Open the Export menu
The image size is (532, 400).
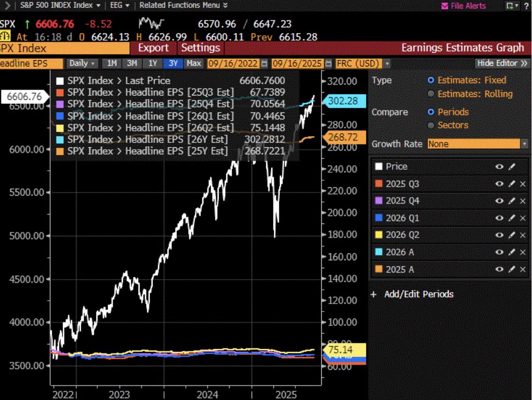click(153, 48)
